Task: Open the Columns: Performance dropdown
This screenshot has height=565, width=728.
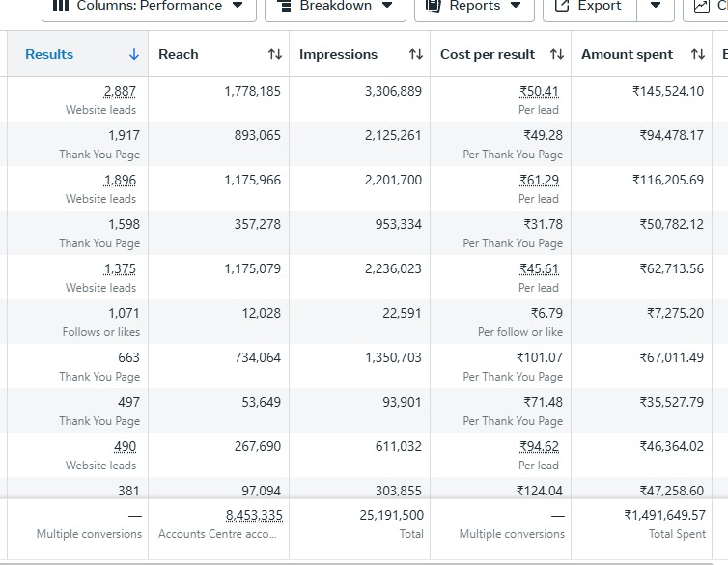Action: pos(149,8)
